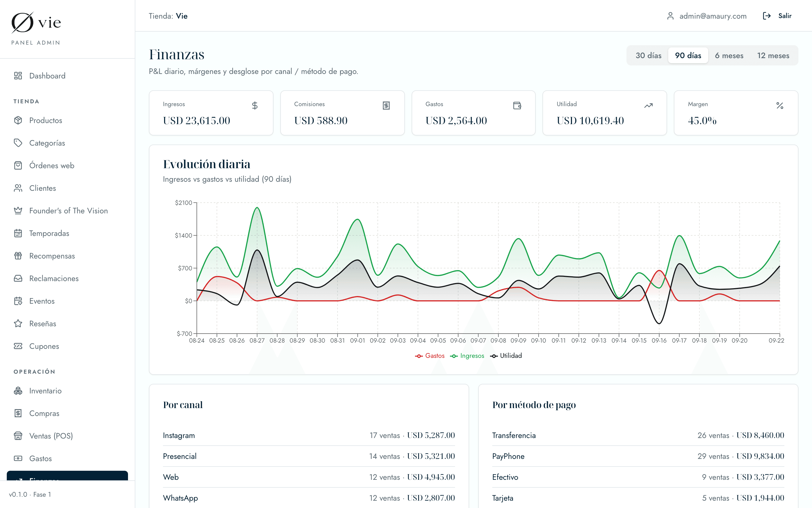
Task: Open the Gastos sidebar item
Action: click(67, 458)
